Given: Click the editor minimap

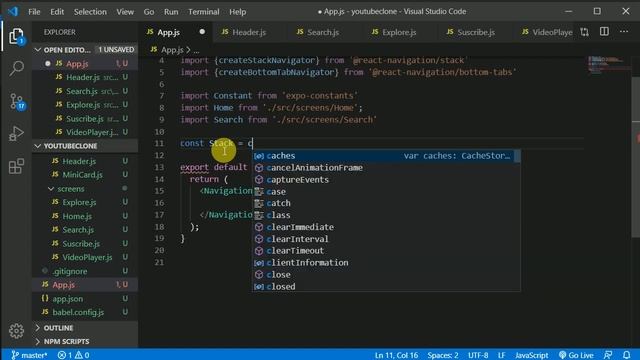Looking at the screenshot, I should coord(608,65).
